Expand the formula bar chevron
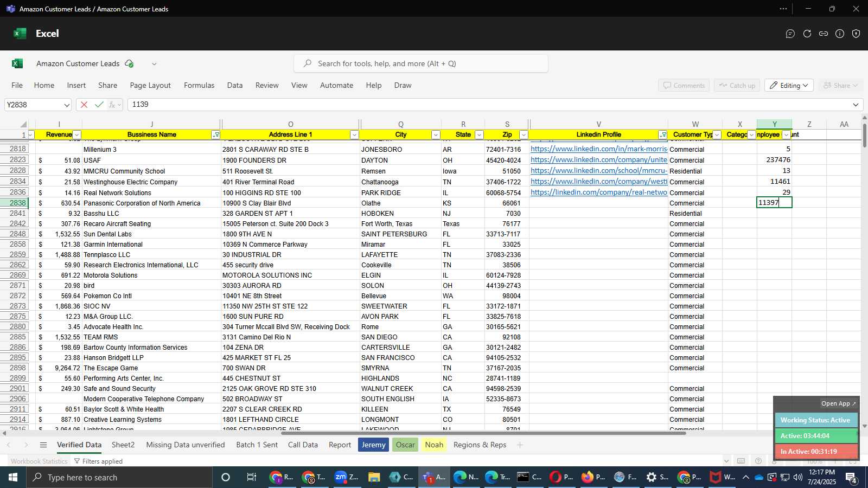Image resolution: width=868 pixels, height=488 pixels. 856,105
